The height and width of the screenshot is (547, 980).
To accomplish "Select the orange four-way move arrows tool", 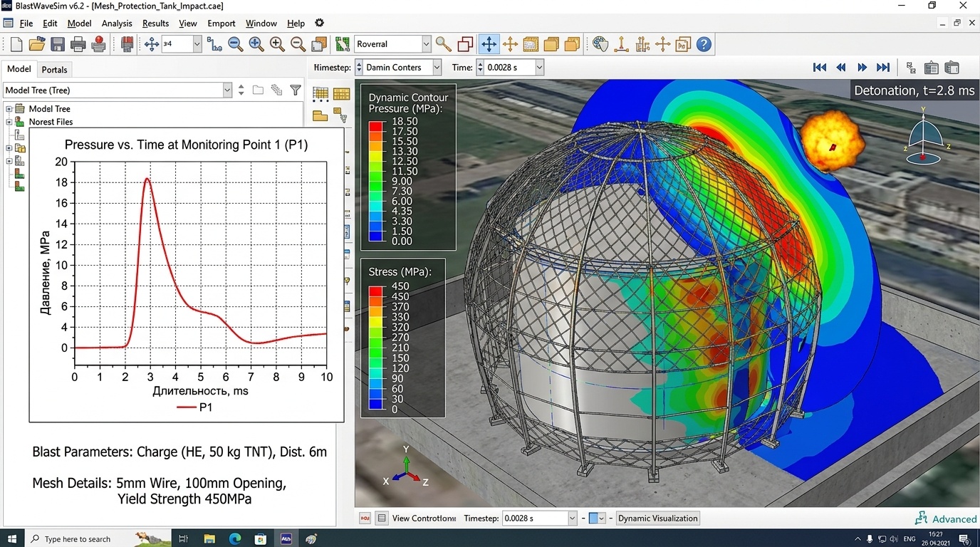I will click(x=510, y=44).
